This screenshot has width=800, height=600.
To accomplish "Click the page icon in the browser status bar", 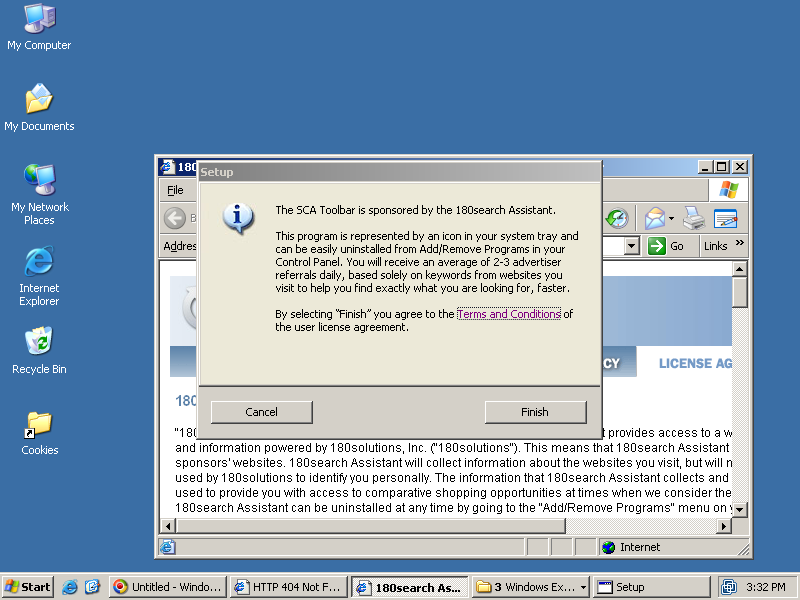I will pos(168,547).
